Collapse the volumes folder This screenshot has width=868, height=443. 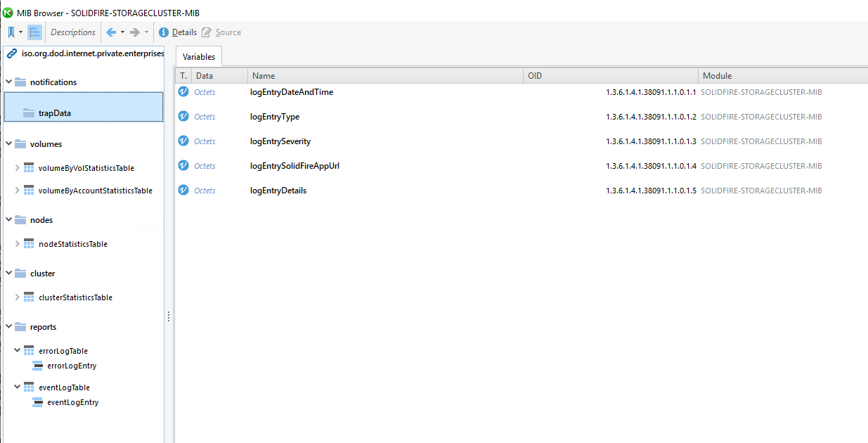click(x=8, y=144)
